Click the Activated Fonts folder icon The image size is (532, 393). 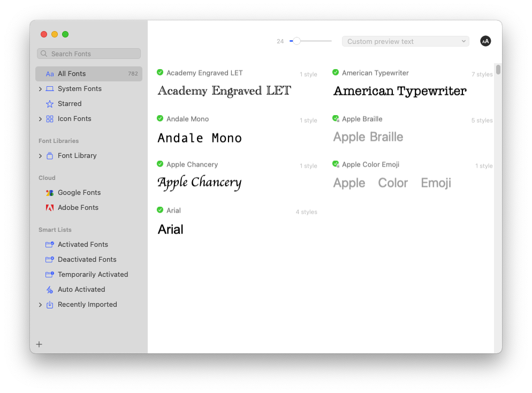(x=50, y=244)
